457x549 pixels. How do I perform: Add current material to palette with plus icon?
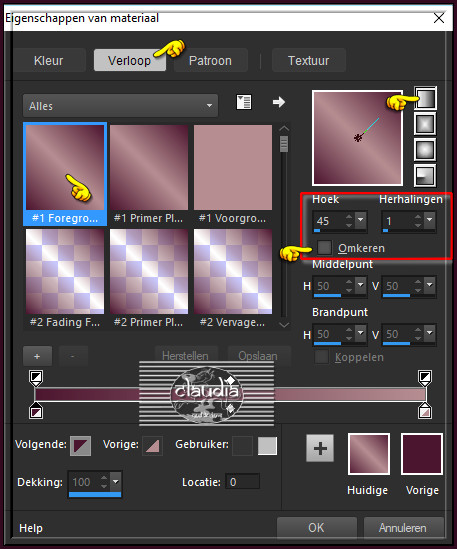pyautogui.click(x=320, y=449)
